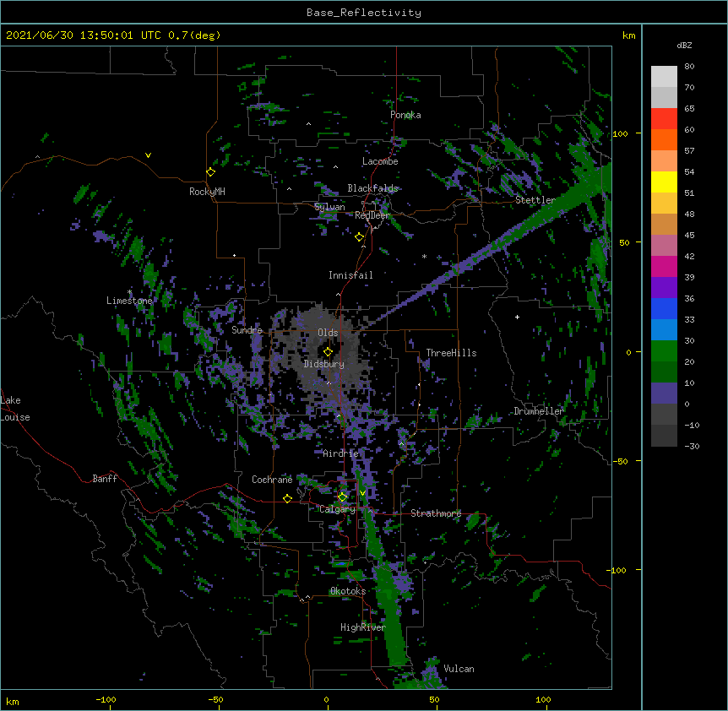Click the ThreeHills city label
728x711 pixels.
click(451, 353)
